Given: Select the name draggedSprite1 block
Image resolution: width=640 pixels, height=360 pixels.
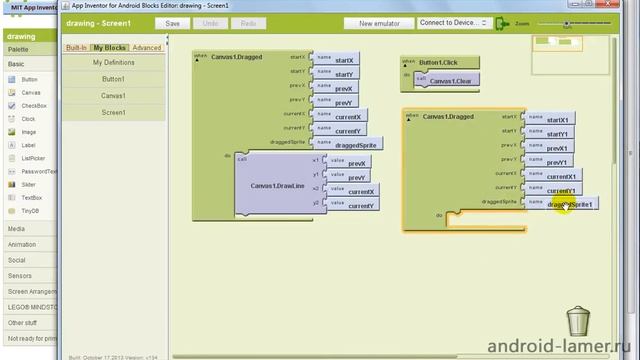Looking at the screenshot, I should pyautogui.click(x=560, y=203).
